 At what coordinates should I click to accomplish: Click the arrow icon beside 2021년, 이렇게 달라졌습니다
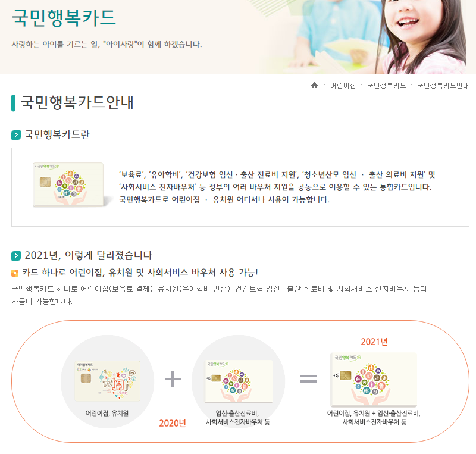click(x=16, y=256)
